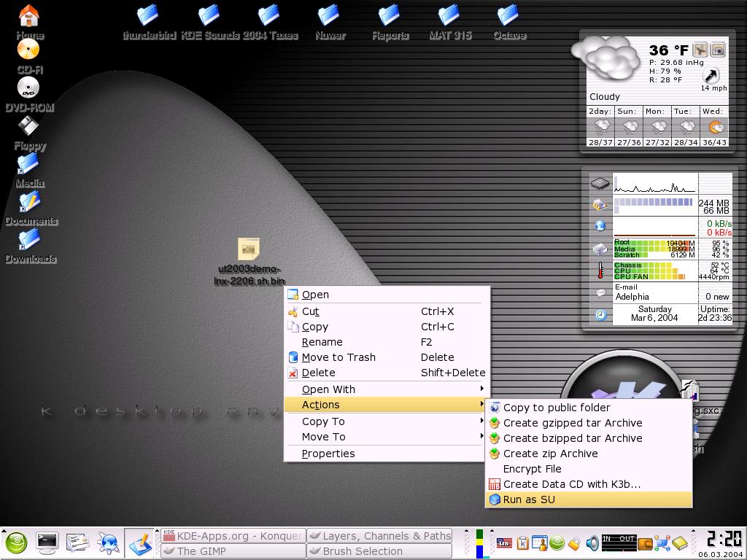Click the E-mail Adelphia row in monitor

[x=672, y=292]
